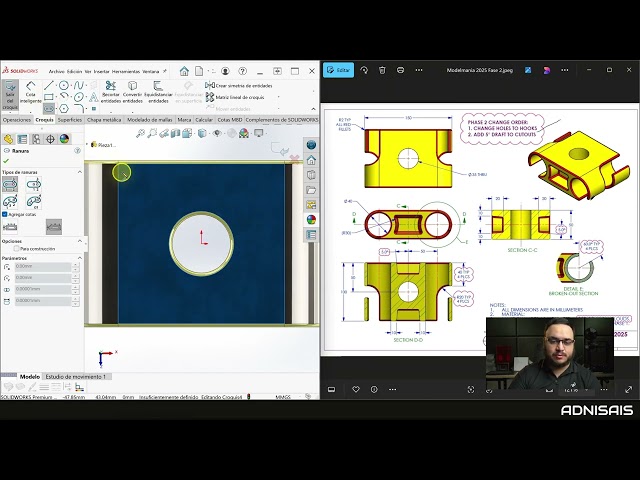
Task: Open Ranura PropertyManager help icon
Action: tap(77, 151)
